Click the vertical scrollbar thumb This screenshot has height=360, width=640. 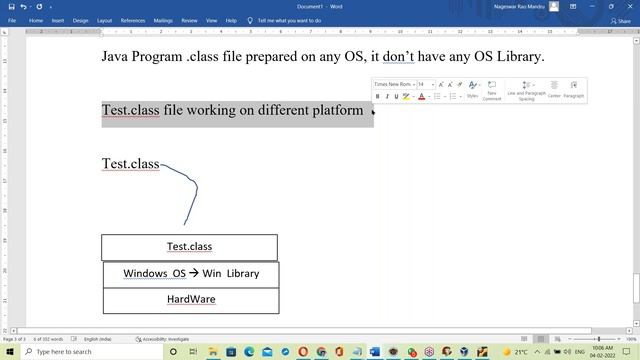pos(636,289)
